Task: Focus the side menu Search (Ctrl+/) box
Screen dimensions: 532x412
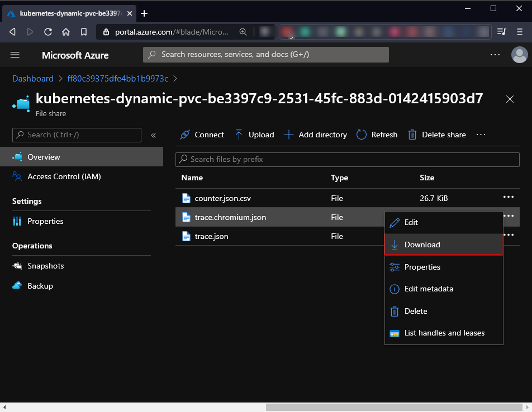Action: coord(77,135)
